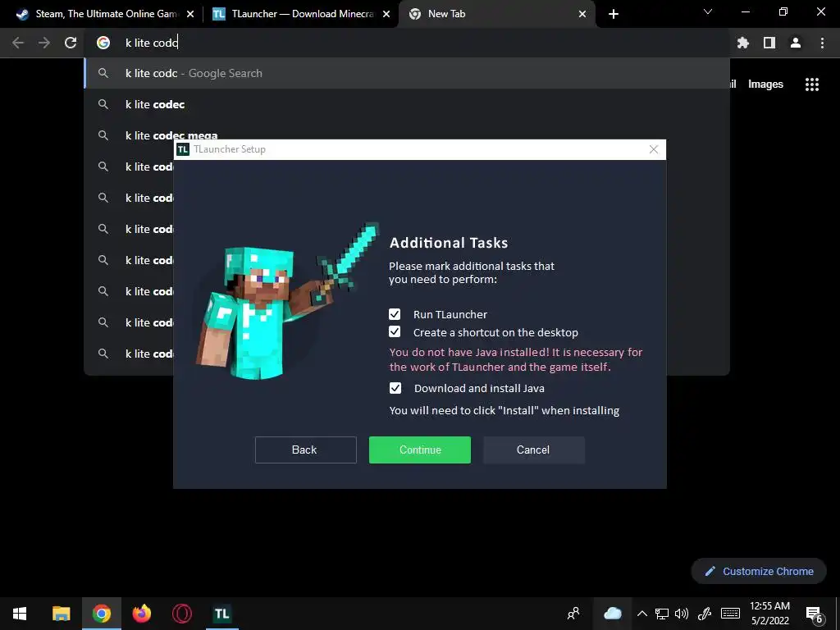Open volume control tray icon
Viewport: 840px width, 630px height.
pyautogui.click(x=682, y=614)
